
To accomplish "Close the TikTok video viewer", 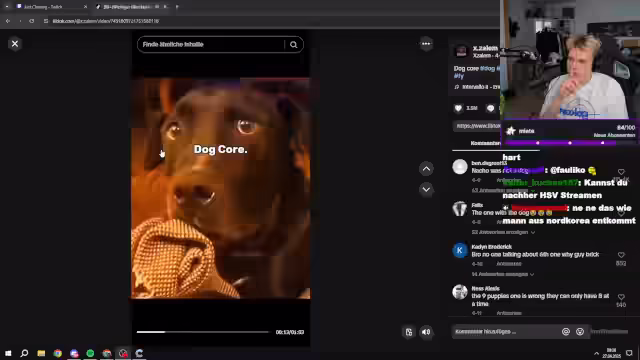I will [x=15, y=44].
